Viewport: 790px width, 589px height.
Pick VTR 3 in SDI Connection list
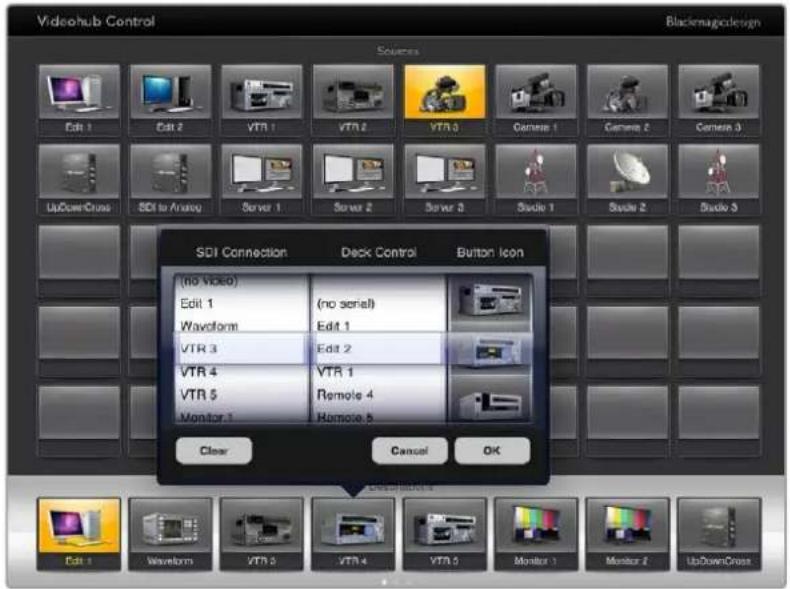[x=241, y=349]
